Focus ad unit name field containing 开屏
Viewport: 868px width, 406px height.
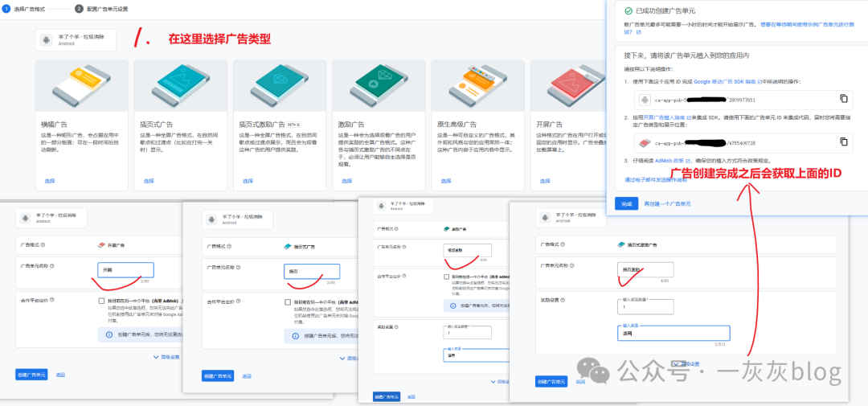coord(125,270)
